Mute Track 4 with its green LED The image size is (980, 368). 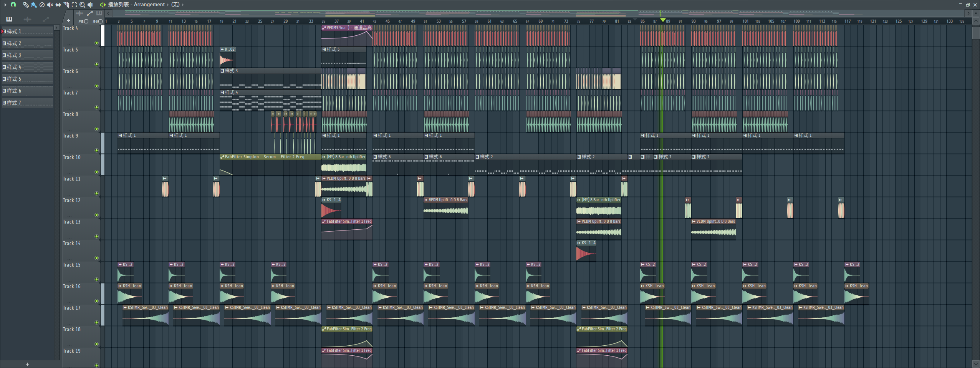[96, 43]
